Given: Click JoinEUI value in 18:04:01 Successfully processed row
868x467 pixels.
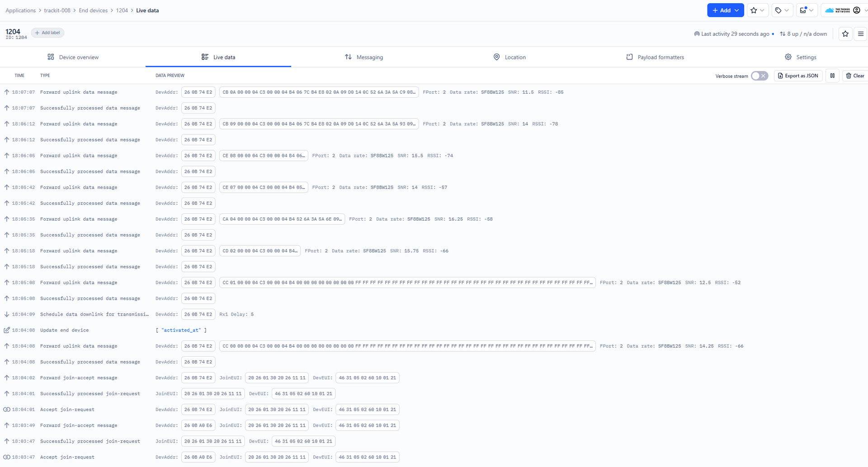Looking at the screenshot, I should 213,394.
